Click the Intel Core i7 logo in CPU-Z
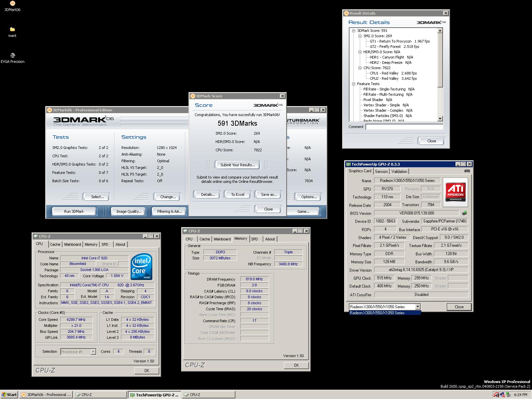 click(x=141, y=267)
